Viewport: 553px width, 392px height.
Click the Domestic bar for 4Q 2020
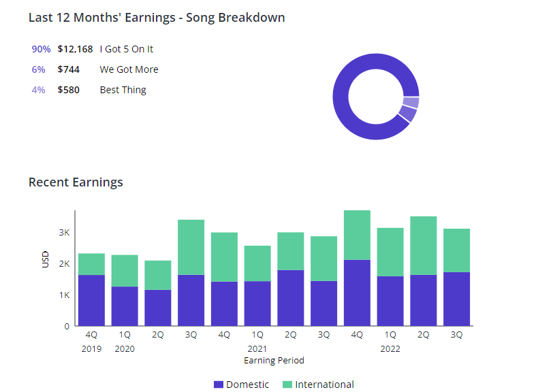224,304
